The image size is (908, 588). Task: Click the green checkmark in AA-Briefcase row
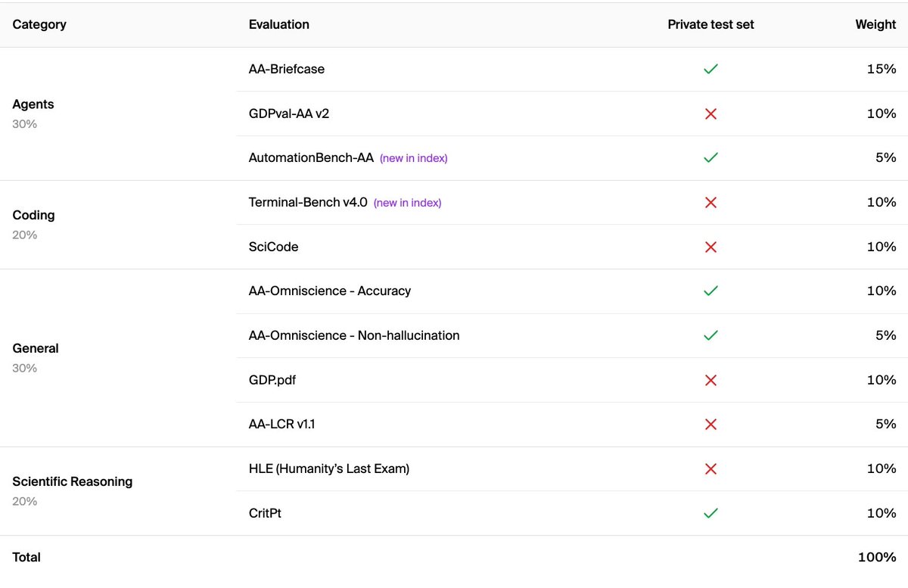pos(711,69)
